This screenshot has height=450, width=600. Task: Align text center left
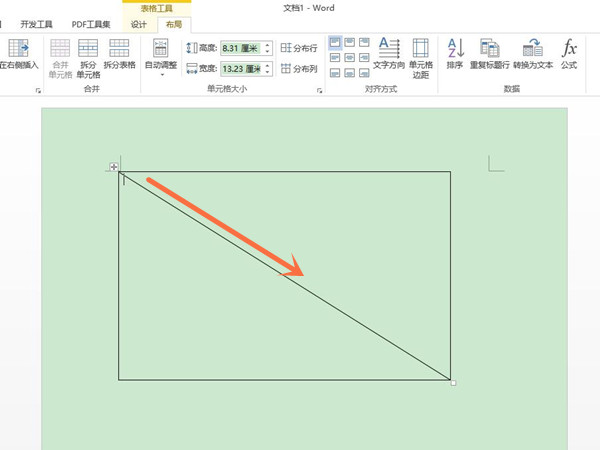click(x=335, y=57)
